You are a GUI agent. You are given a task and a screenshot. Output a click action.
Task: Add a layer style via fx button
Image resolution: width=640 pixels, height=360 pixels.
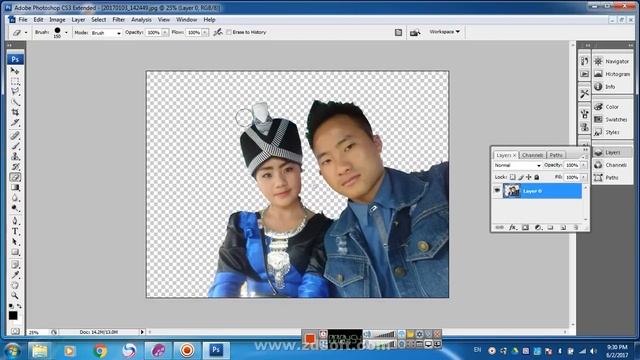(512, 227)
